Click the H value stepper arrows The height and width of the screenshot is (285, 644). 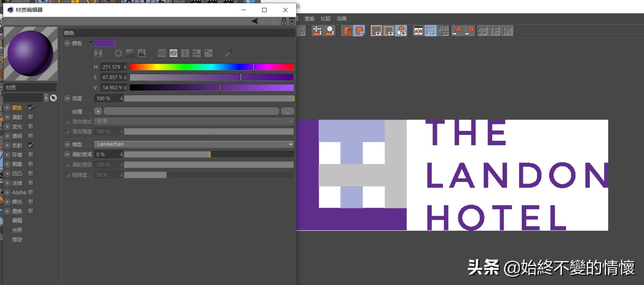coord(125,67)
